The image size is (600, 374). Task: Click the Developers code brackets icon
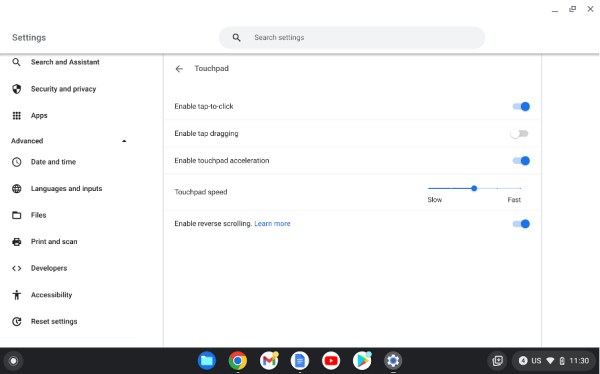click(x=16, y=268)
